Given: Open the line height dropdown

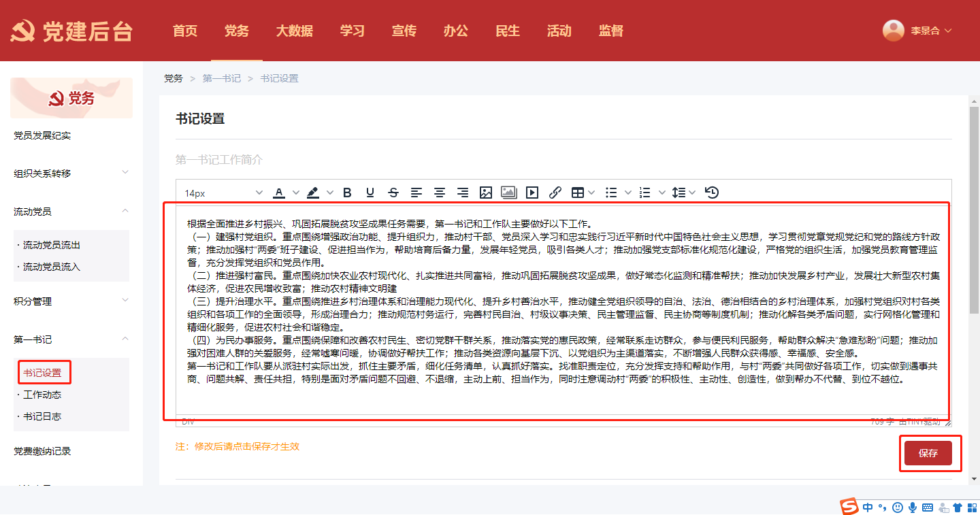Looking at the screenshot, I should tap(684, 193).
